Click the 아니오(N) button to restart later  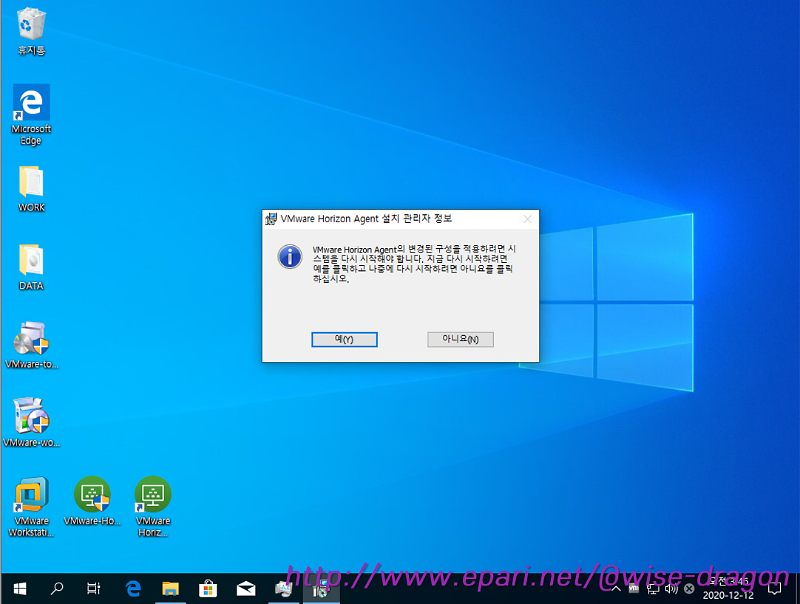[460, 339]
